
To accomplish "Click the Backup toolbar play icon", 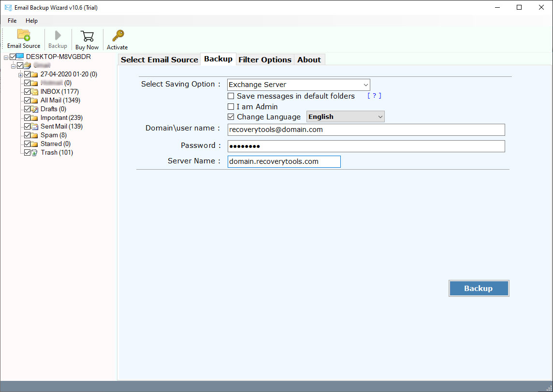I will pyautogui.click(x=58, y=36).
